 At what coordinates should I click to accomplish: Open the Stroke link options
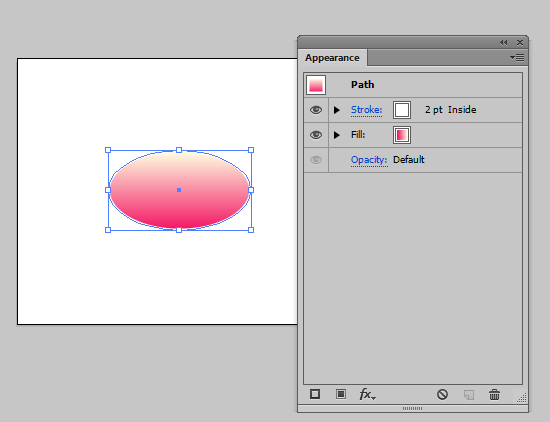pyautogui.click(x=367, y=110)
